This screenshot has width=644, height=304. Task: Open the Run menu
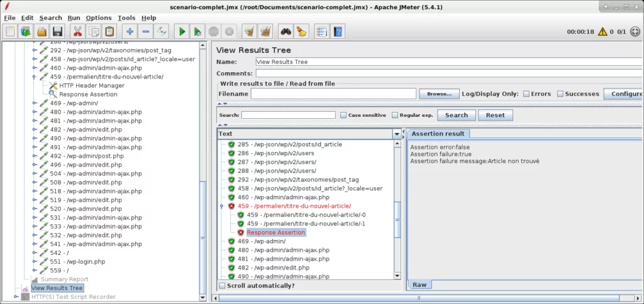[x=74, y=18]
